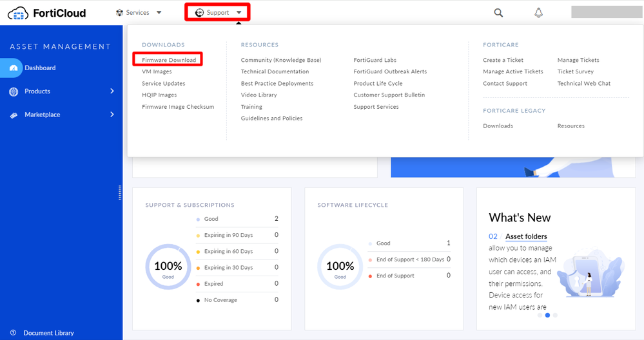Open Technical Web Chat
This screenshot has width=644, height=340.
(x=583, y=83)
